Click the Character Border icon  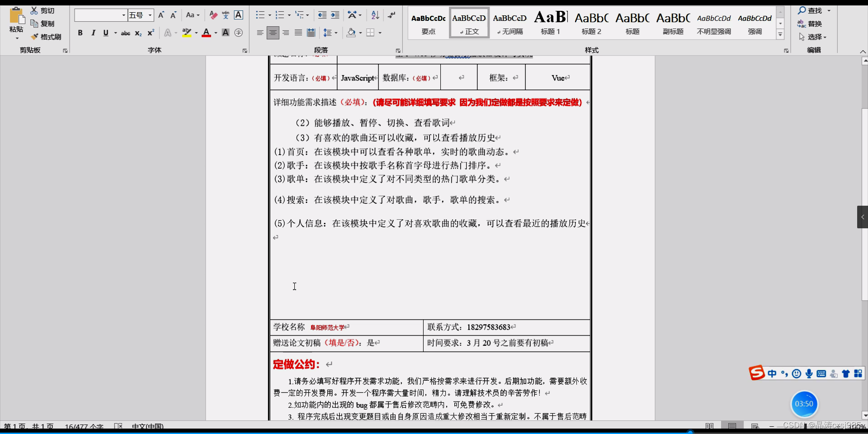point(239,15)
